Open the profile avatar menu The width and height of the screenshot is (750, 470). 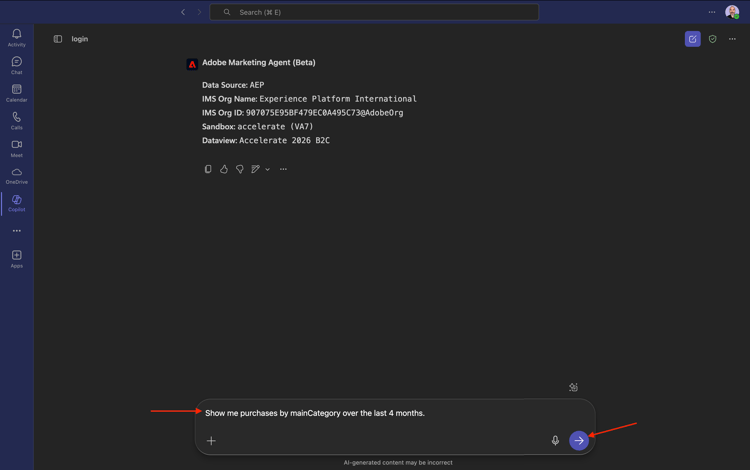point(732,12)
